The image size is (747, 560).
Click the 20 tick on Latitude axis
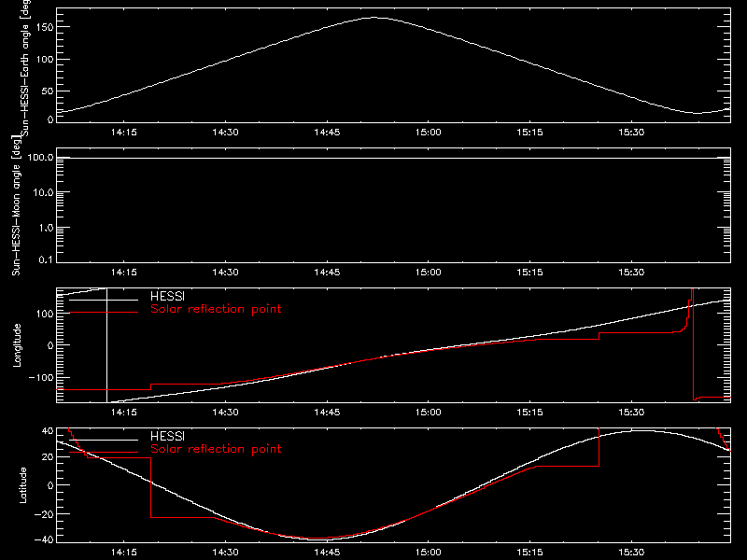[48, 457]
